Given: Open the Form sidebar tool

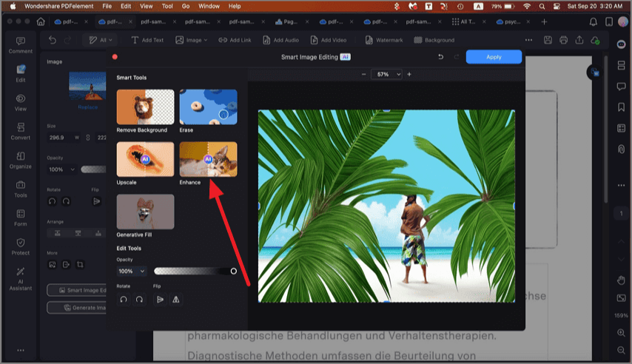Looking at the screenshot, I should point(21,218).
